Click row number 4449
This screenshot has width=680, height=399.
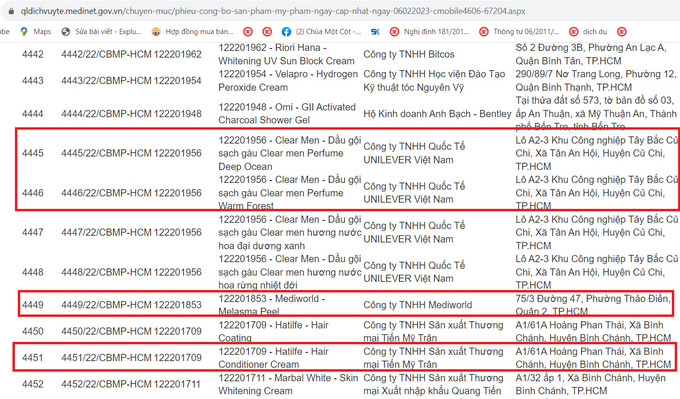[33, 305]
